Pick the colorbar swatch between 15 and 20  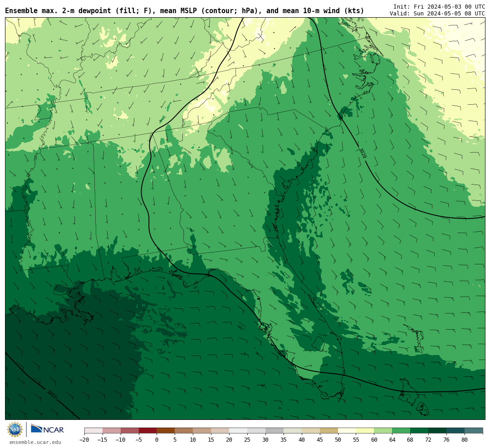[x=220, y=431]
